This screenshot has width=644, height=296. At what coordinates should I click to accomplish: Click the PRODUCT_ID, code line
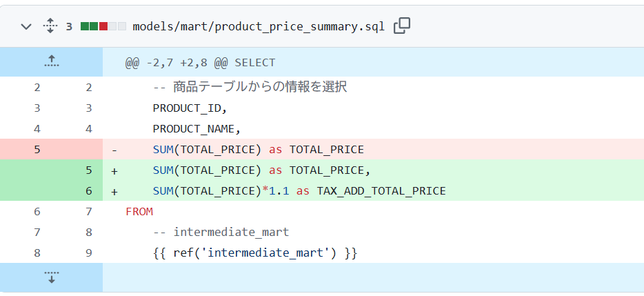pos(373,108)
